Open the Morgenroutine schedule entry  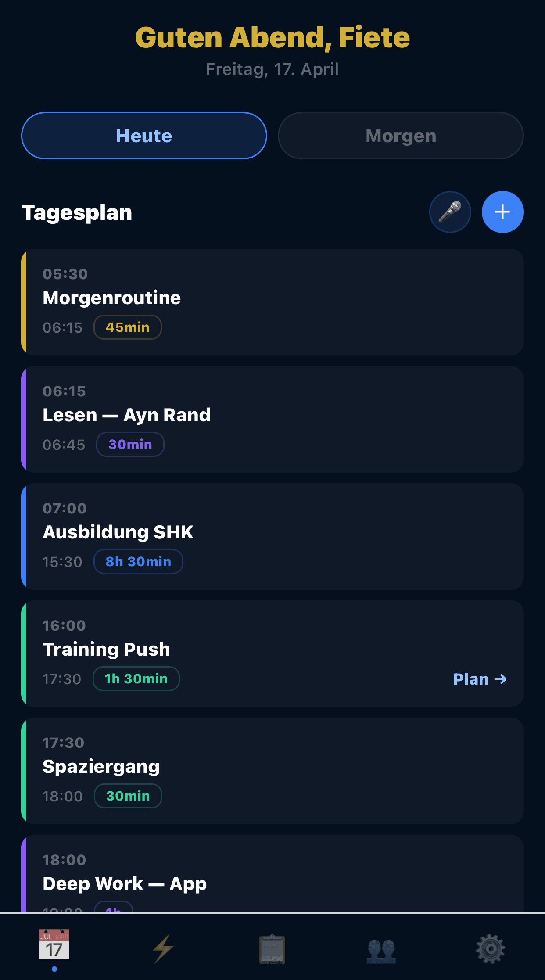pyautogui.click(x=272, y=302)
